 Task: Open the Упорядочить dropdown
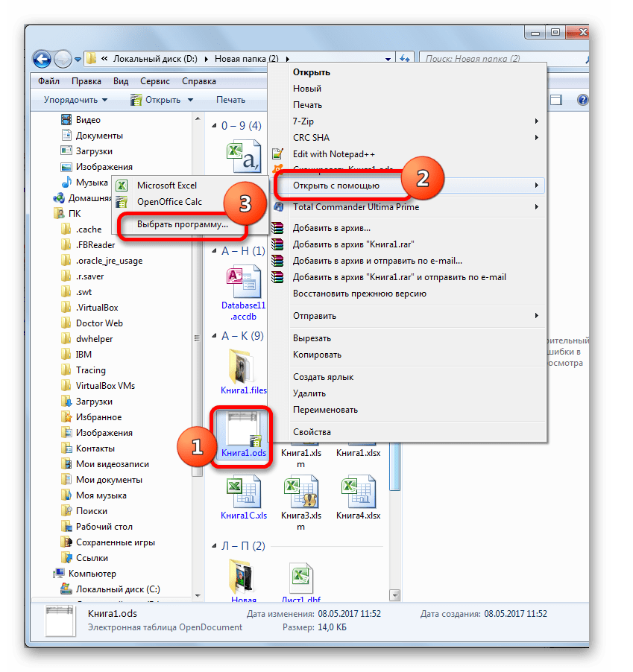[x=75, y=100]
